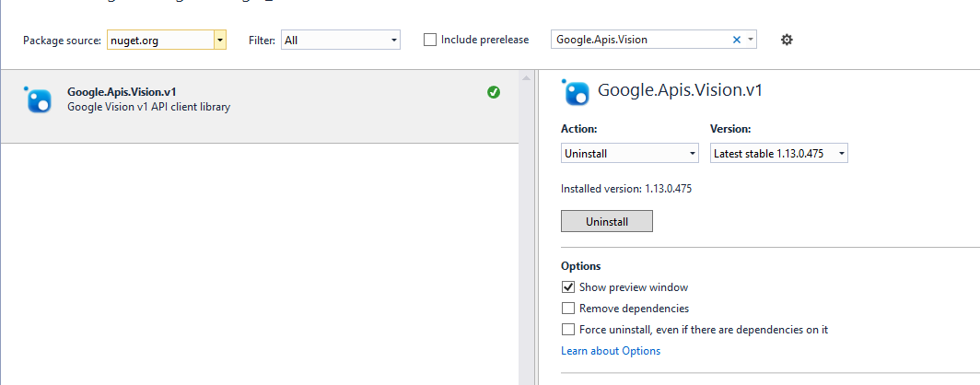Open the Filter dropdown
Image resolution: width=980 pixels, height=385 pixels.
pyautogui.click(x=394, y=40)
